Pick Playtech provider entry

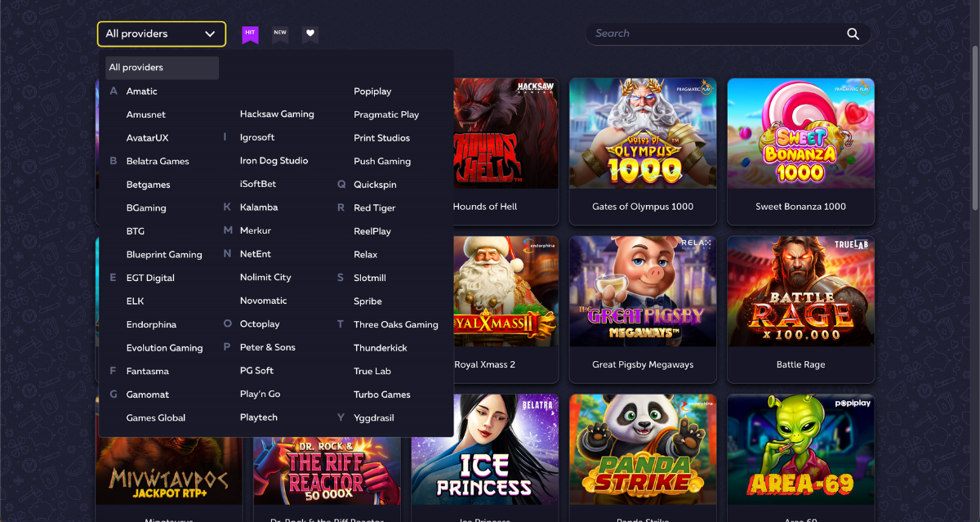click(259, 417)
